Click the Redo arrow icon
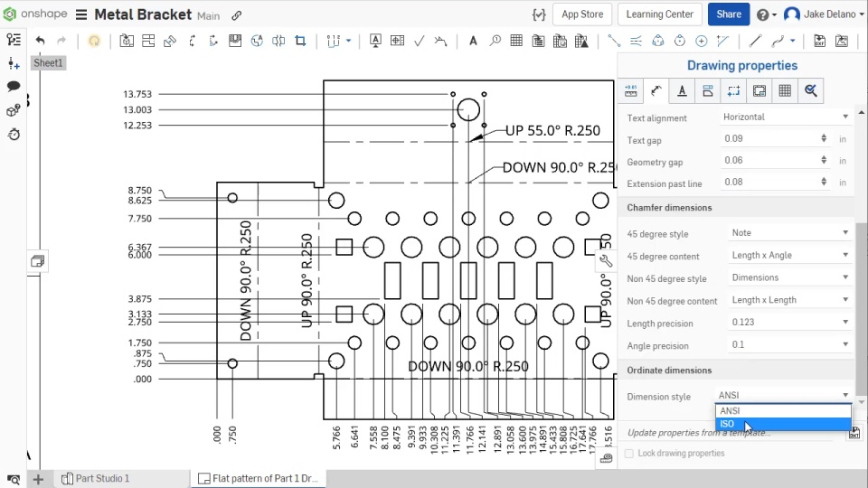Image resolution: width=868 pixels, height=488 pixels. tap(61, 41)
